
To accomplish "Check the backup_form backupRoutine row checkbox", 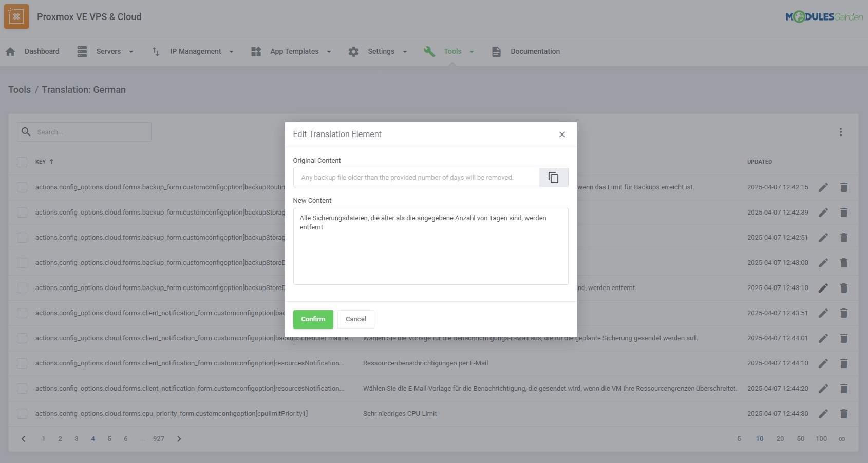I will coord(22,187).
